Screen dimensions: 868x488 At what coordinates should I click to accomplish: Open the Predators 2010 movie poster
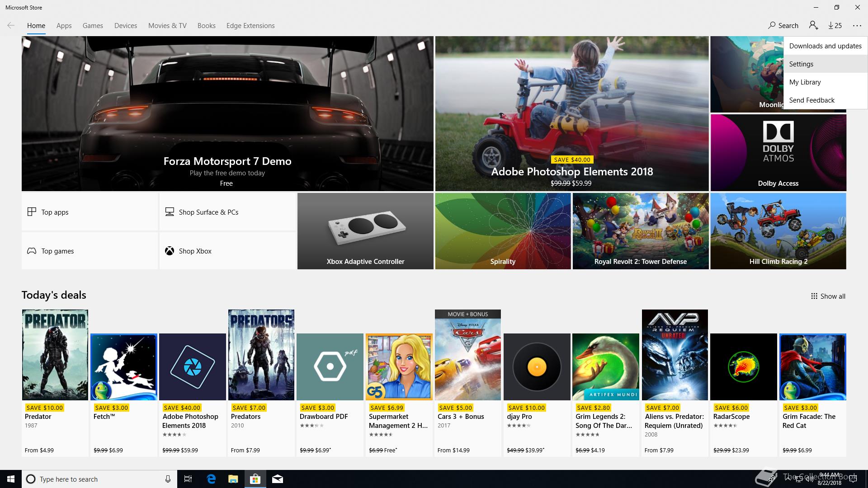[261, 355]
